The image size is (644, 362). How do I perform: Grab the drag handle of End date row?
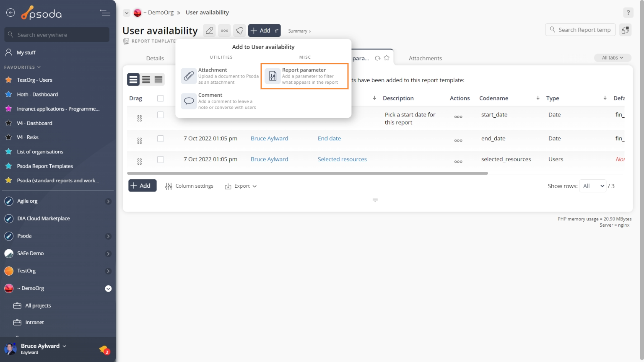pyautogui.click(x=140, y=141)
